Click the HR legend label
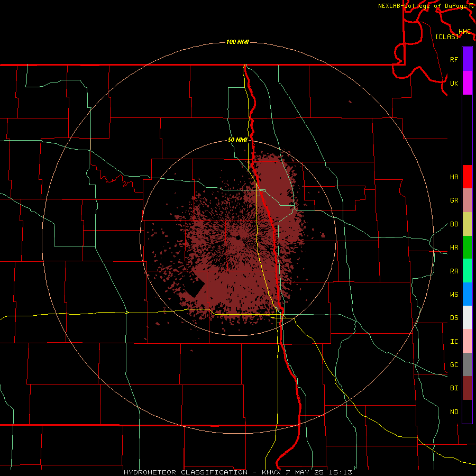 point(454,248)
